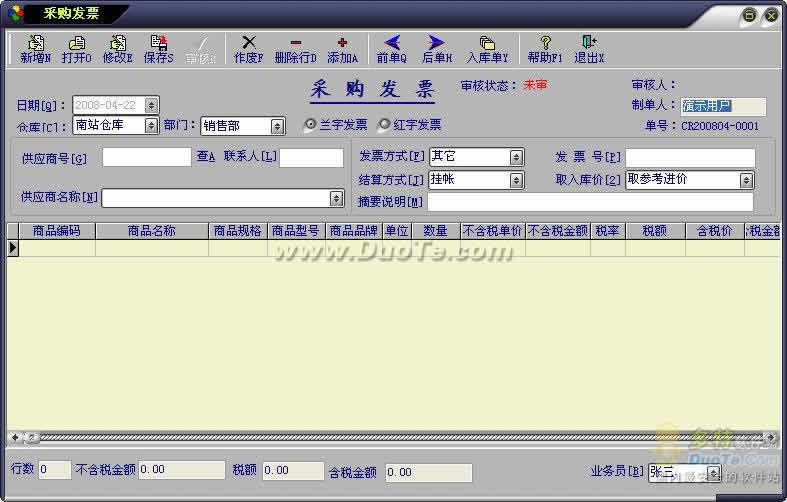Click the 新增N new invoice icon
The image size is (787, 502).
36,50
